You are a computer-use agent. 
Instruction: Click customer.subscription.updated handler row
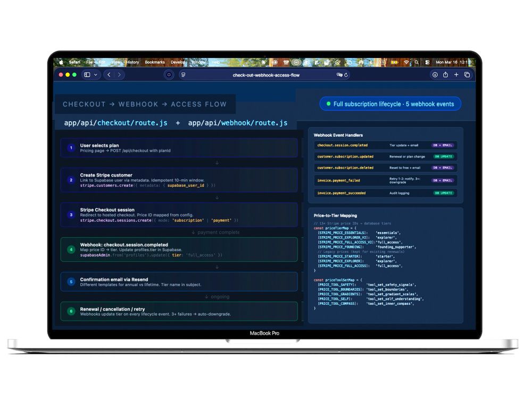tap(385, 156)
